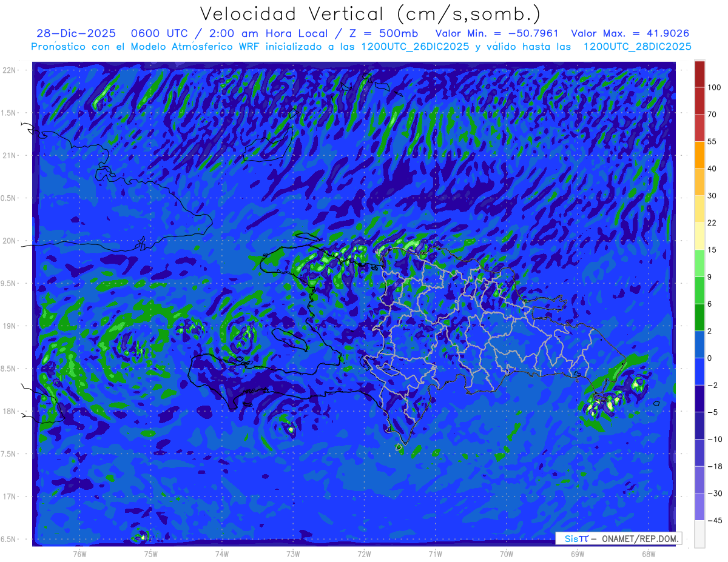Click the colorbar value "55"
The height and width of the screenshot is (562, 728).
(712, 141)
